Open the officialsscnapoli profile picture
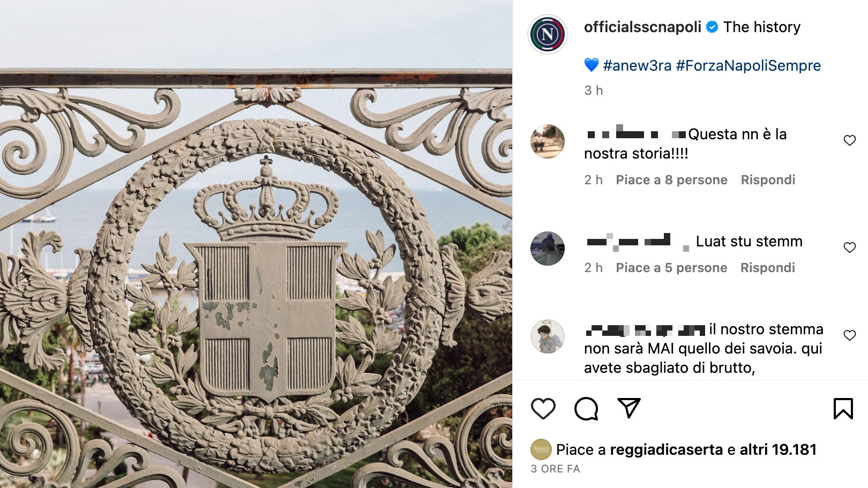Viewport: 868px width, 488px height. [547, 34]
